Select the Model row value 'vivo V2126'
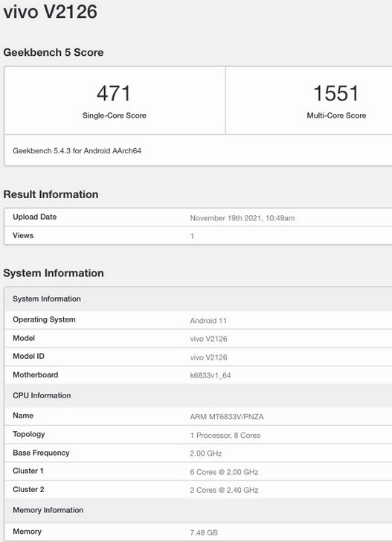Screen dimensions: 392x542 pos(208,339)
